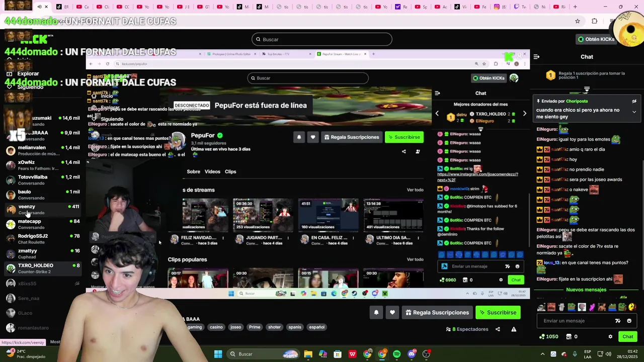Click the Obtén KICKs button at top right
Screen dimensions: 644x362
pos(596,39)
